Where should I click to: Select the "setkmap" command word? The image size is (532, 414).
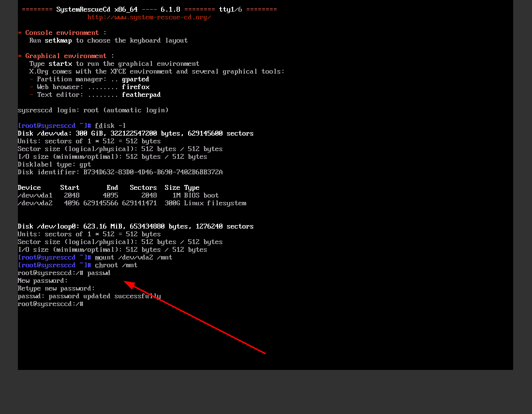click(58, 40)
